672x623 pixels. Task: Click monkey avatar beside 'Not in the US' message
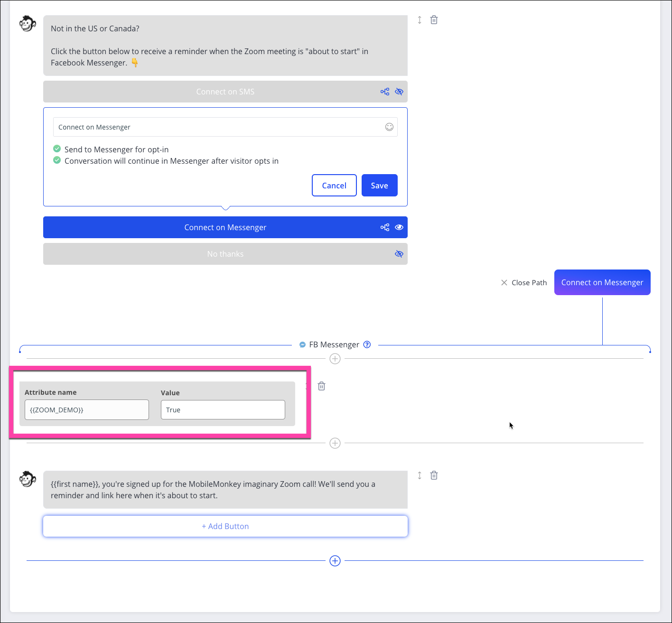click(28, 23)
